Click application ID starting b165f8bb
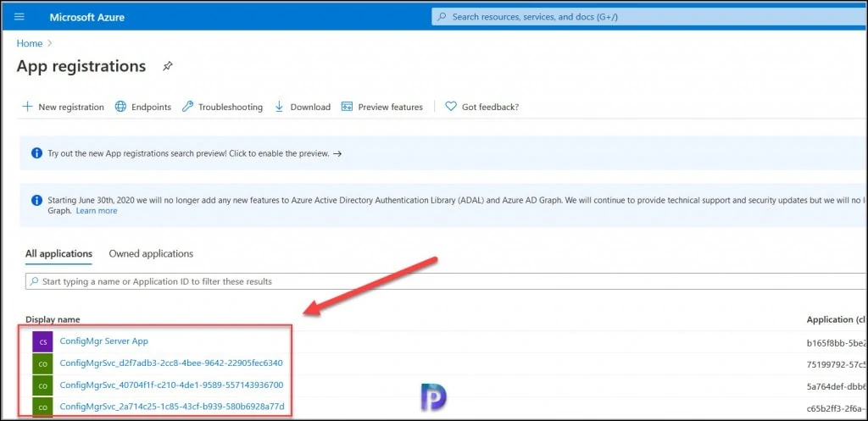The width and height of the screenshot is (868, 421). 837,342
